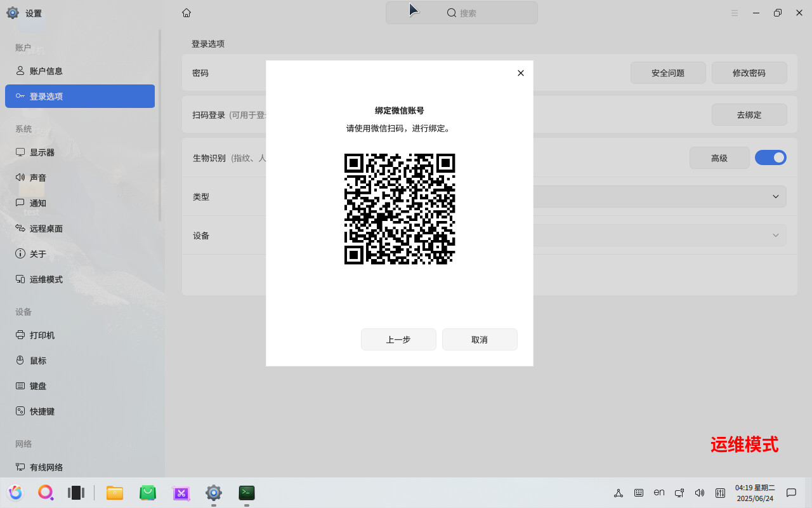Open the terminal in taskbar
The image size is (812, 508).
coord(247,493)
